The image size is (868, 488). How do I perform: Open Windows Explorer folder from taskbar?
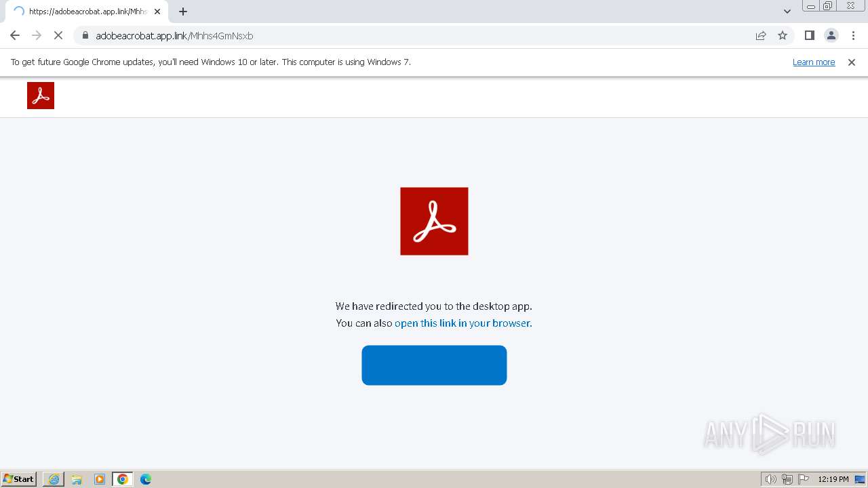77,479
